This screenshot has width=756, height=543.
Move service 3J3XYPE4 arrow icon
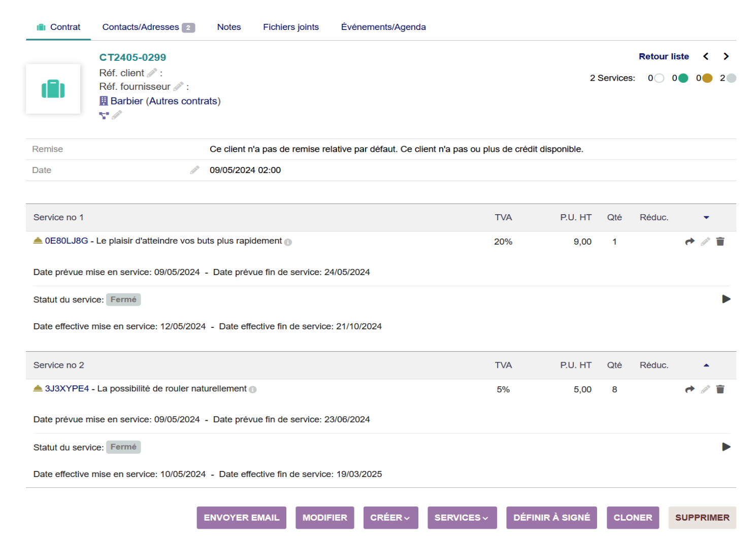pos(689,389)
